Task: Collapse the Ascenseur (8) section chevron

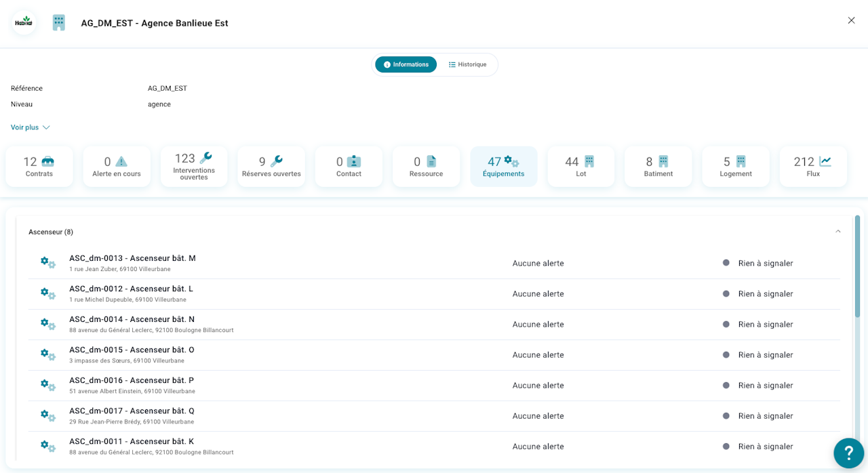Action: (838, 232)
